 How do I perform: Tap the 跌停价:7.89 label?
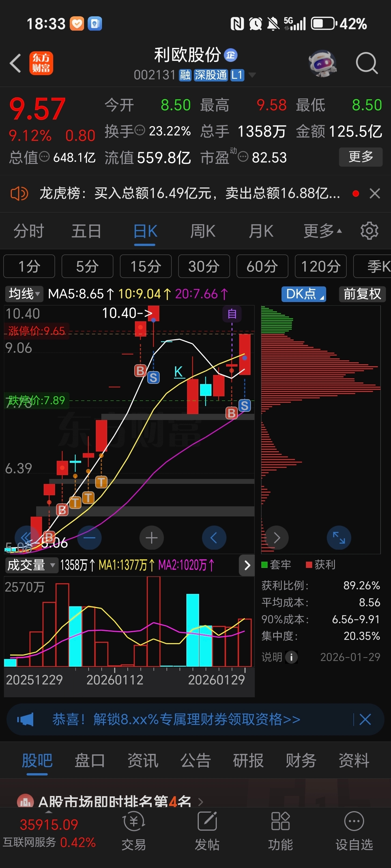point(36,400)
